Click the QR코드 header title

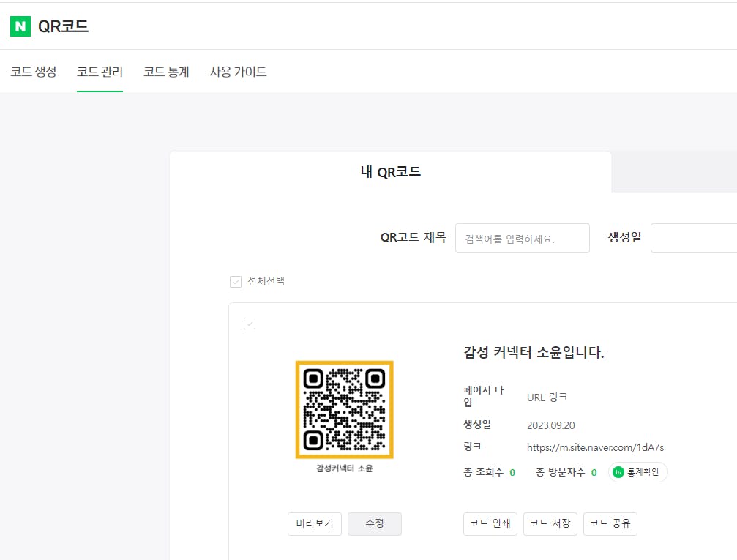point(63,26)
